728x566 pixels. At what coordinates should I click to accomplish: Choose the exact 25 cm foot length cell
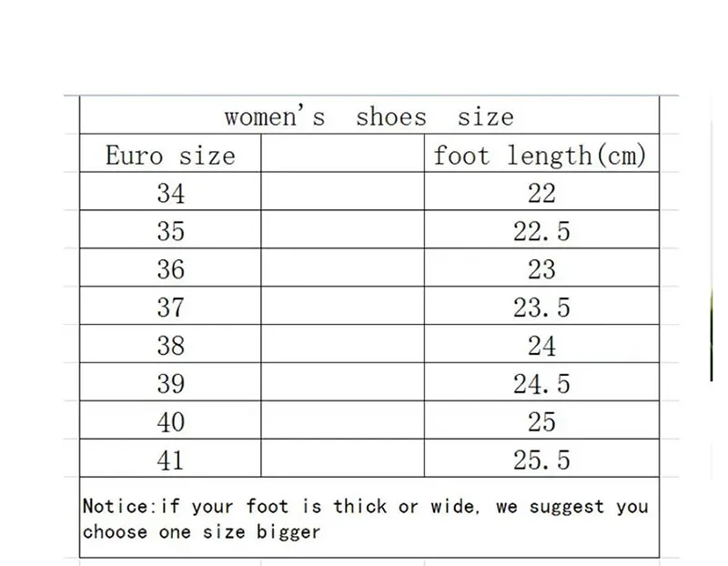coord(541,422)
